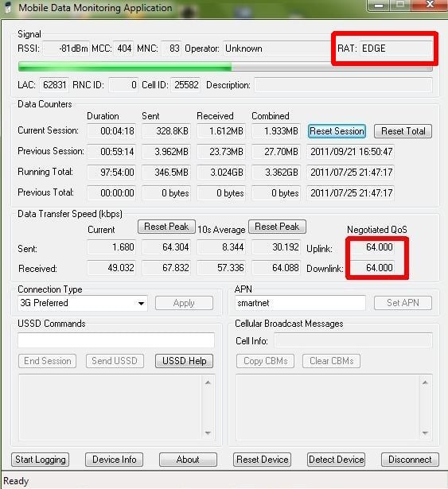The width and height of the screenshot is (448, 489).
Task: Focus the USSD Commands input field
Action: [x=116, y=340]
